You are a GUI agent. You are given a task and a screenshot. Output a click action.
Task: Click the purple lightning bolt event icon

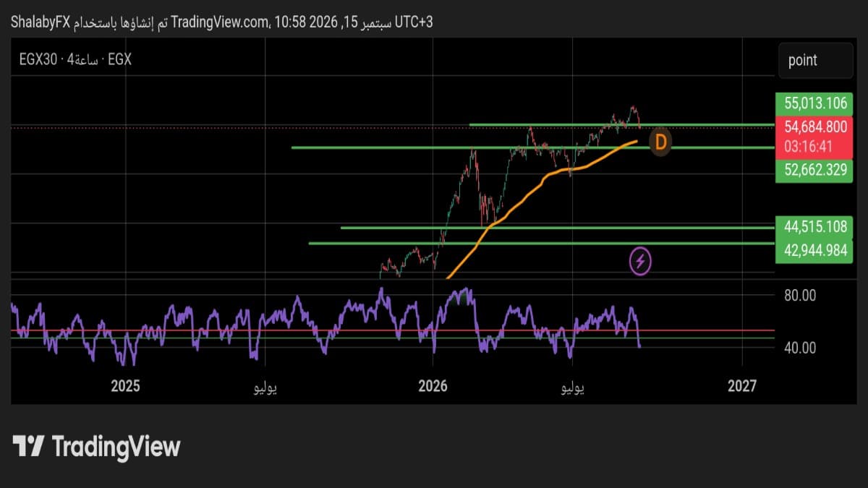tap(641, 261)
